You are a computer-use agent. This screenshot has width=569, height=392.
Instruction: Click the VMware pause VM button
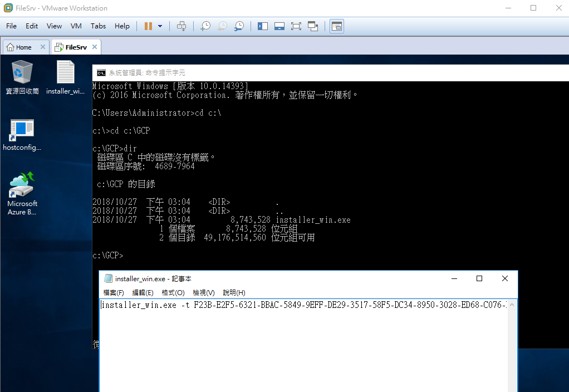pos(148,26)
